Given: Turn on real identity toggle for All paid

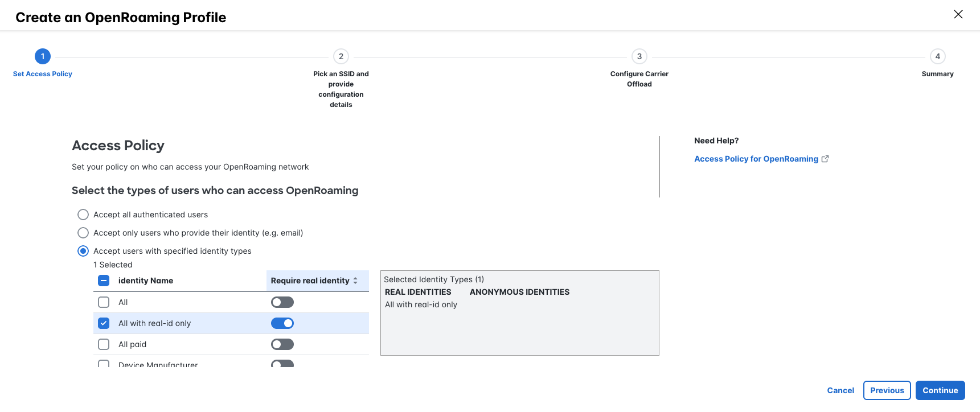Looking at the screenshot, I should [x=282, y=344].
